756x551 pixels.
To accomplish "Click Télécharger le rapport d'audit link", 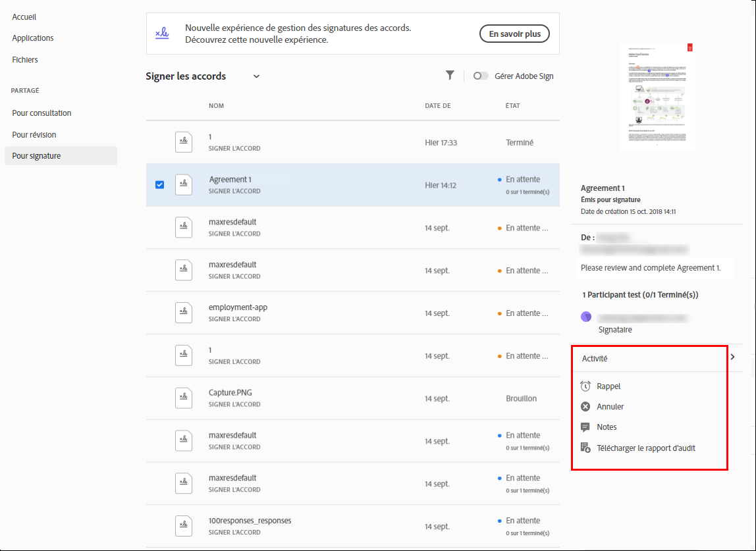I will [646, 448].
